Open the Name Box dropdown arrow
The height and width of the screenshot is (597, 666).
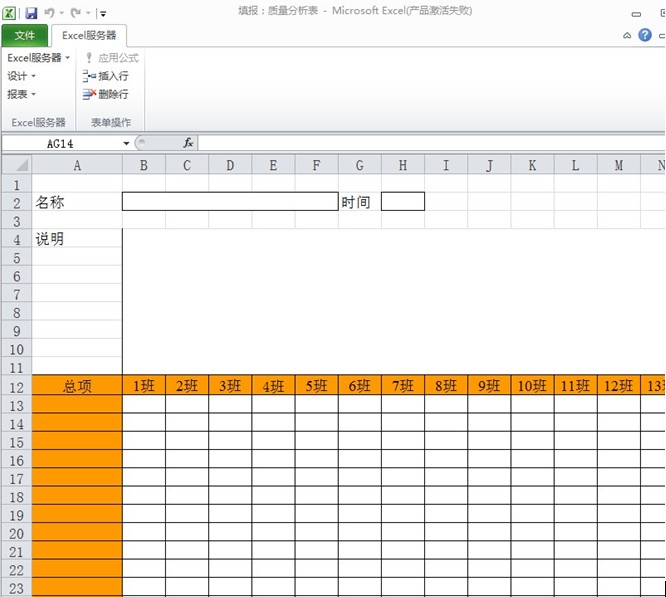[126, 143]
